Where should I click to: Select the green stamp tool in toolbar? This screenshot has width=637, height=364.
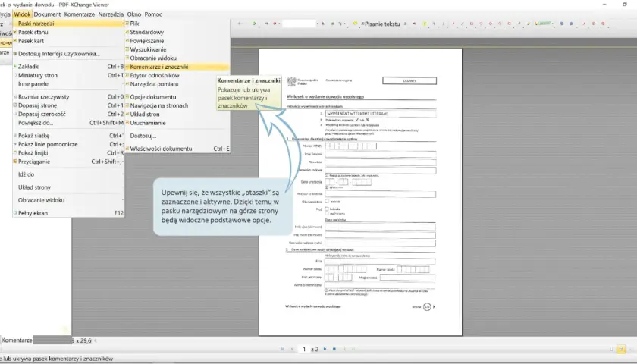point(543,24)
